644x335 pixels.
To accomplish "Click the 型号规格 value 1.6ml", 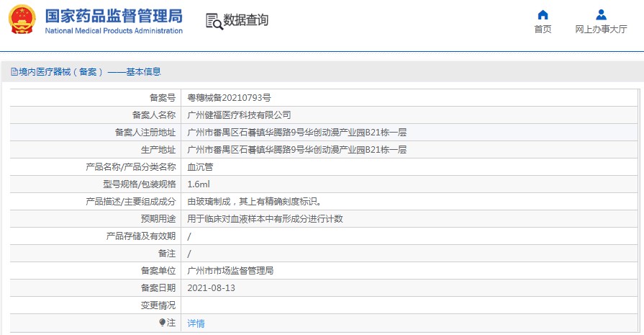I will point(199,184).
